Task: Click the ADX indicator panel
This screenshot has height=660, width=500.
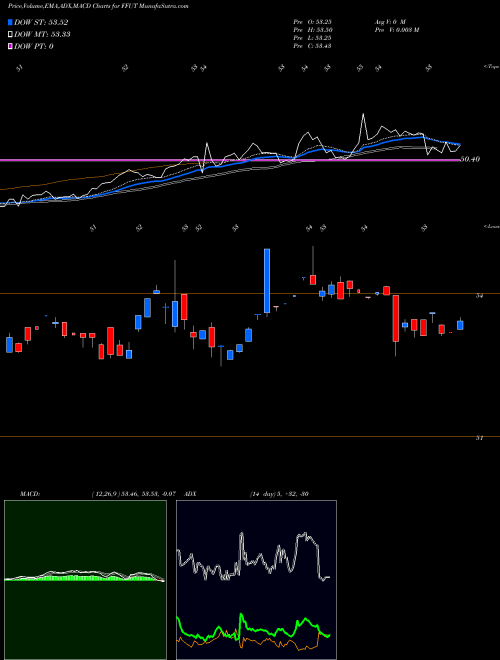Action: [x=256, y=580]
